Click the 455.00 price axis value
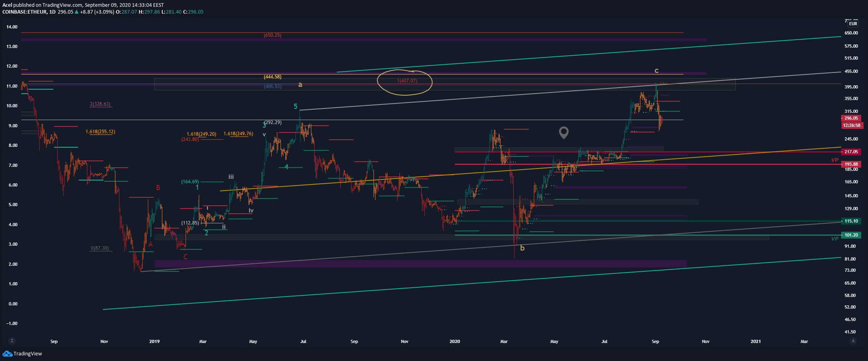This screenshot has height=361, width=868. click(x=851, y=71)
